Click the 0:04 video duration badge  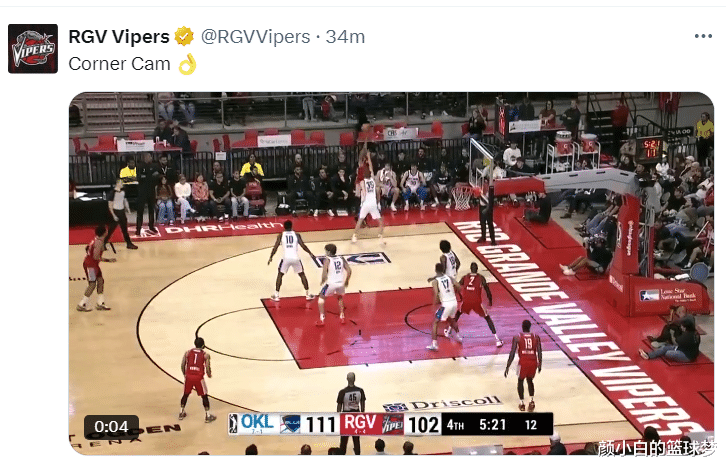point(111,426)
